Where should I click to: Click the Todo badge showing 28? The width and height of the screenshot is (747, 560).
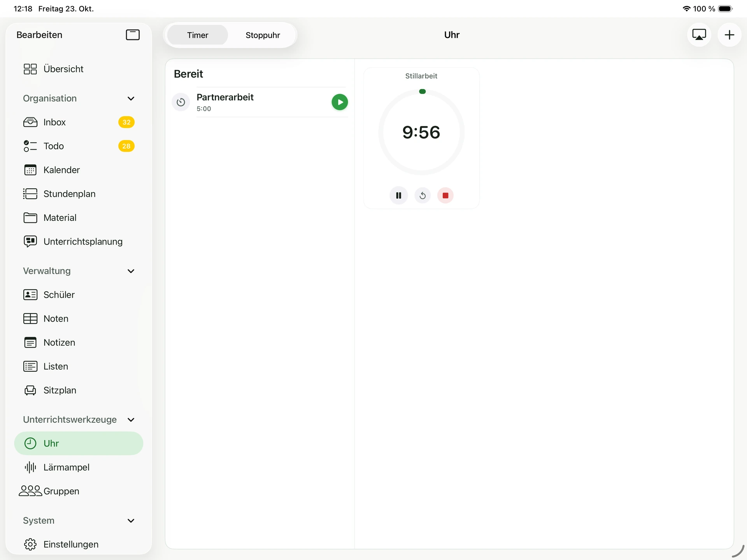(x=126, y=146)
